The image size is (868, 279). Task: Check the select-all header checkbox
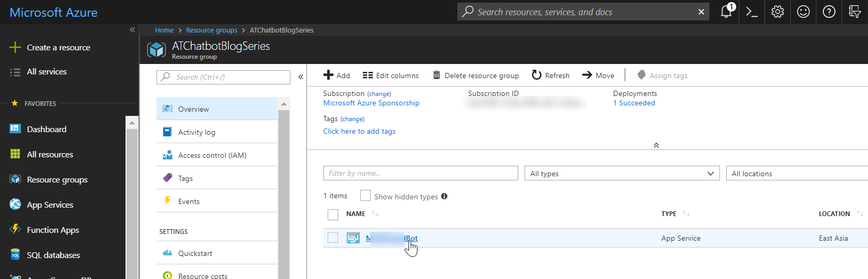click(x=333, y=214)
